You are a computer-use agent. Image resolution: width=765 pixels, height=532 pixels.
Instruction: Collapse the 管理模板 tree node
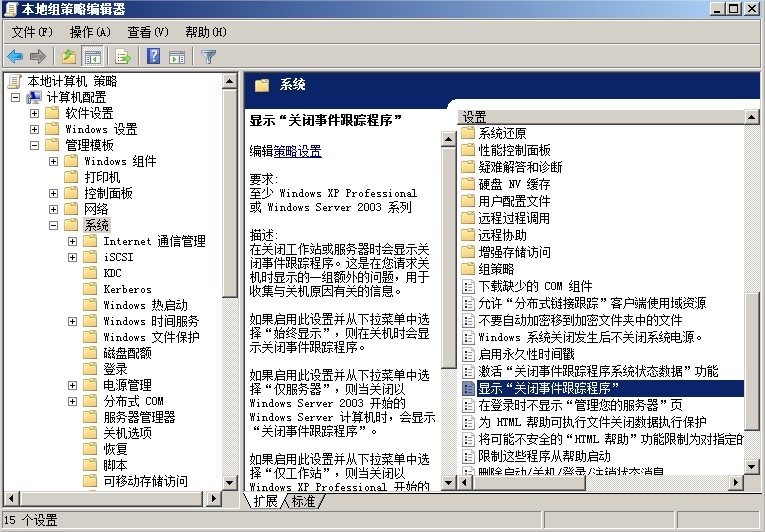(x=35, y=145)
